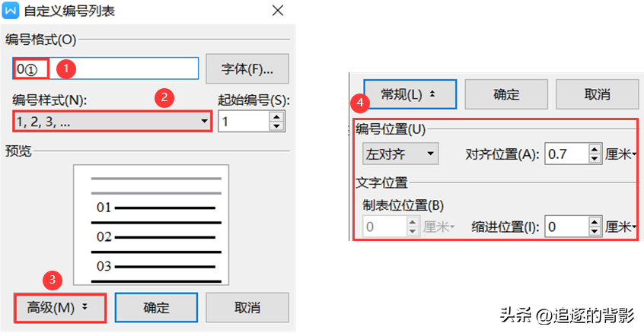Click 确定 in the expanded panel
This screenshot has height=333, width=644.
point(506,94)
